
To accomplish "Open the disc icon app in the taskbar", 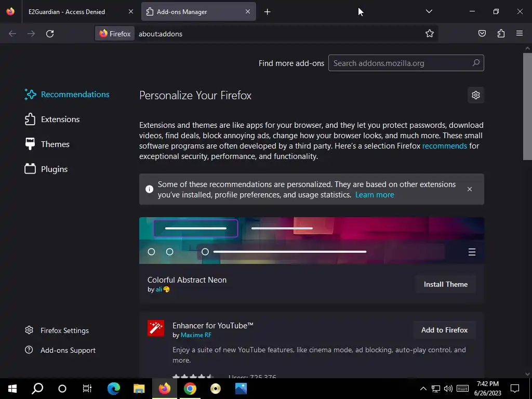I will [216, 389].
